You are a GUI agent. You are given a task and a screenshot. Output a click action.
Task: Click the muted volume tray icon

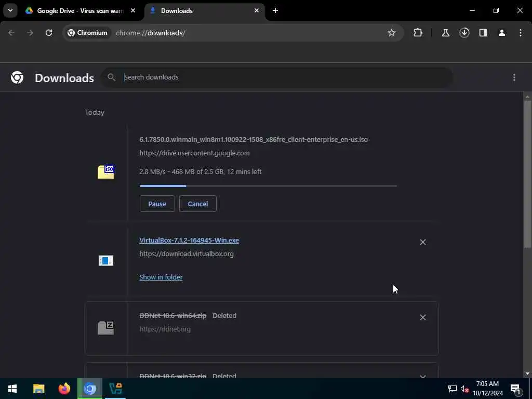[464, 389]
